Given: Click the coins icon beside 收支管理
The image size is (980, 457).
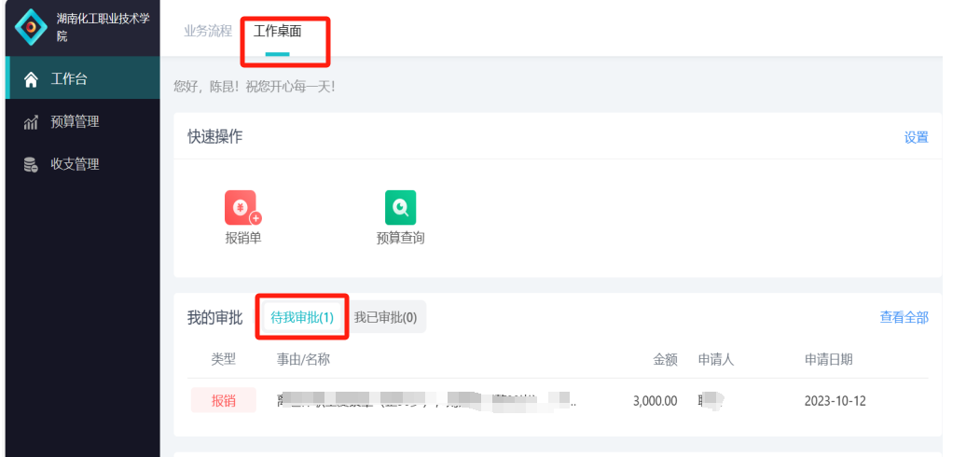Looking at the screenshot, I should [x=31, y=164].
